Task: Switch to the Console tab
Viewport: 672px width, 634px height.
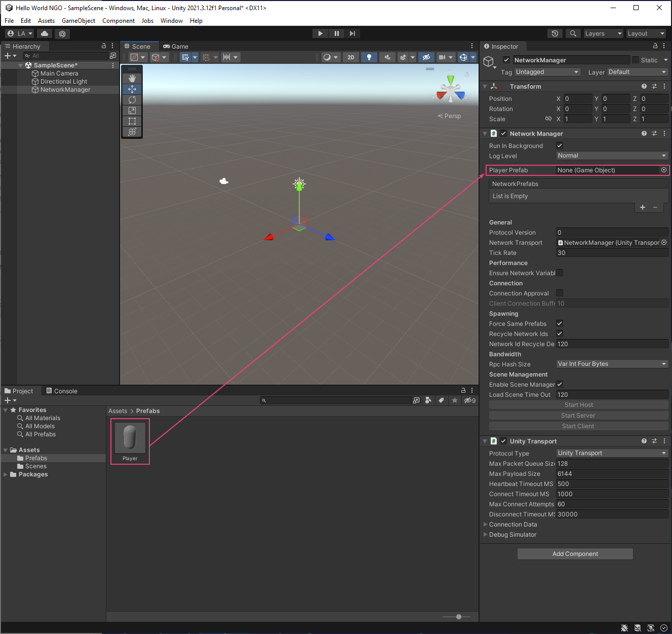Action: [62, 391]
